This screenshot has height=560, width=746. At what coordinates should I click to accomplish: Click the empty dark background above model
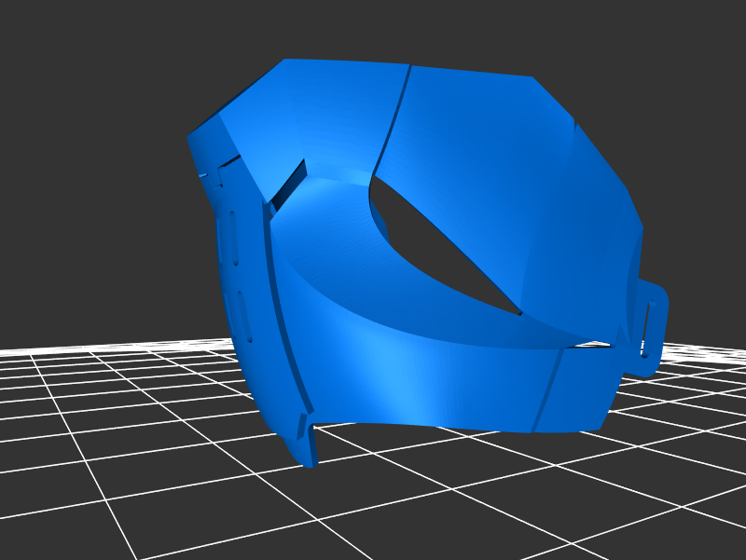[373, 28]
